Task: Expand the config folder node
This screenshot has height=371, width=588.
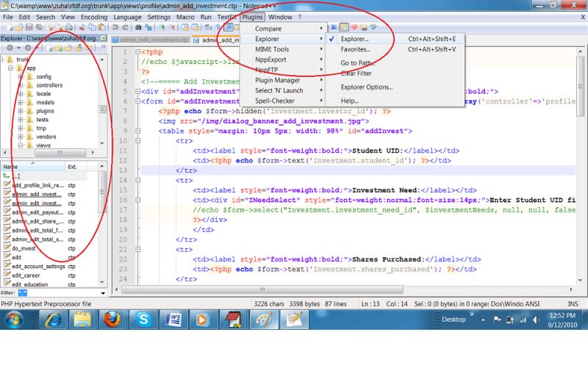Action: click(21, 77)
